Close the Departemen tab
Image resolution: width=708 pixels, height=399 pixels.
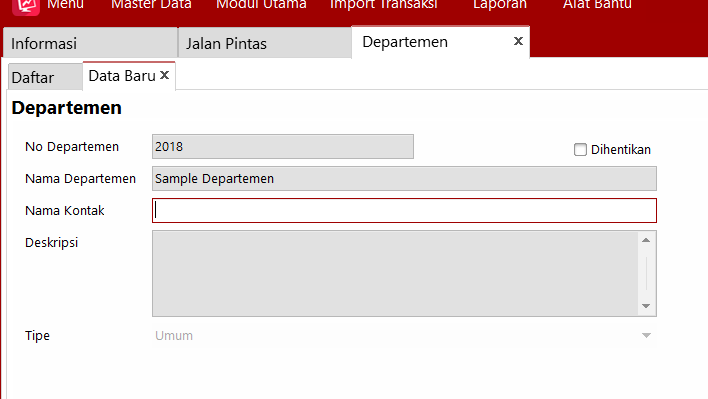tap(518, 41)
